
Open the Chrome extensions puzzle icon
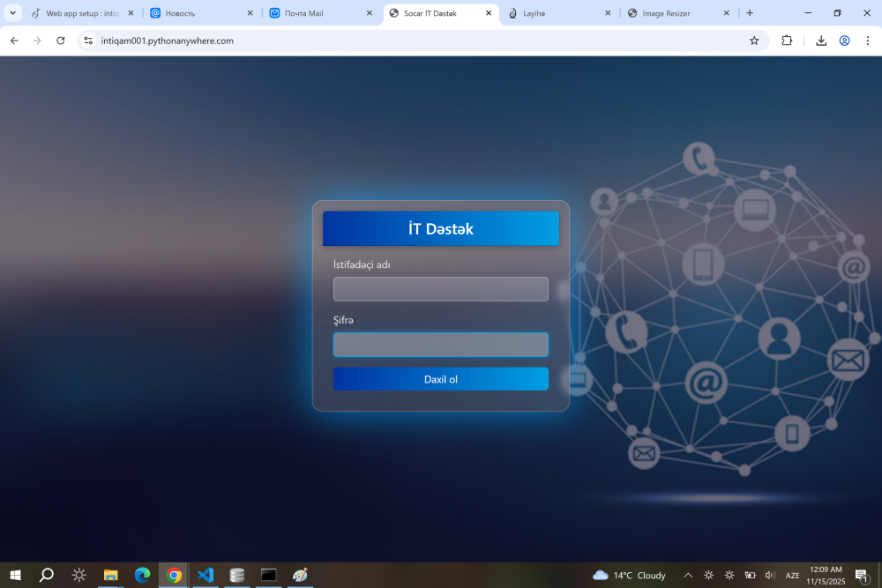(786, 41)
